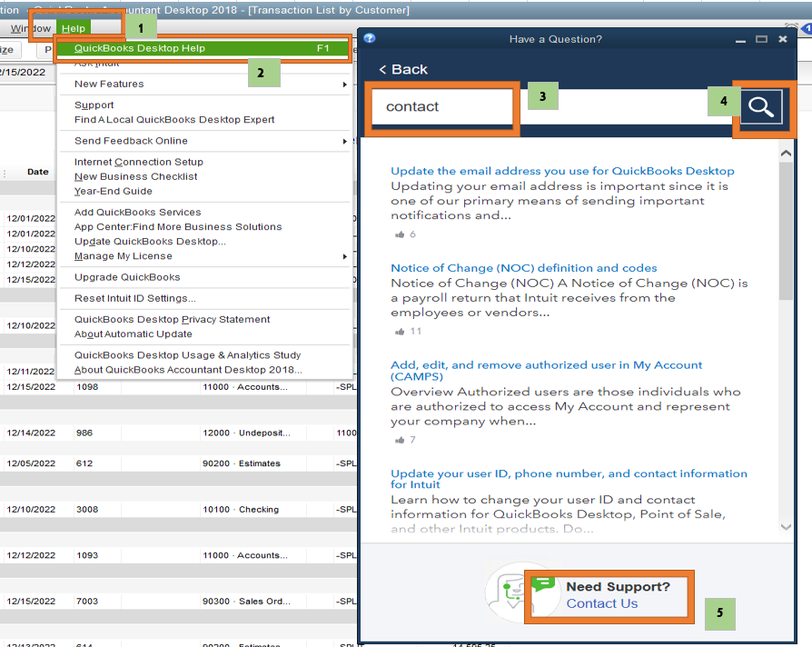Click the blue question mark help icon

[x=370, y=38]
